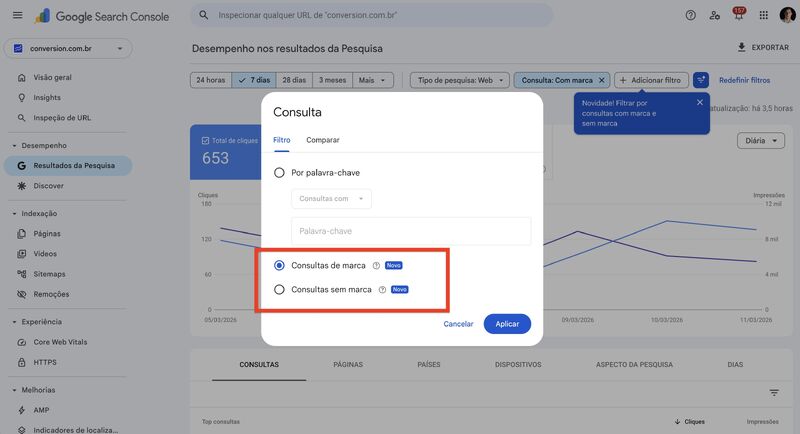800x434 pixels.
Task: Expand the Diária granularity dropdown
Action: pyautogui.click(x=760, y=141)
